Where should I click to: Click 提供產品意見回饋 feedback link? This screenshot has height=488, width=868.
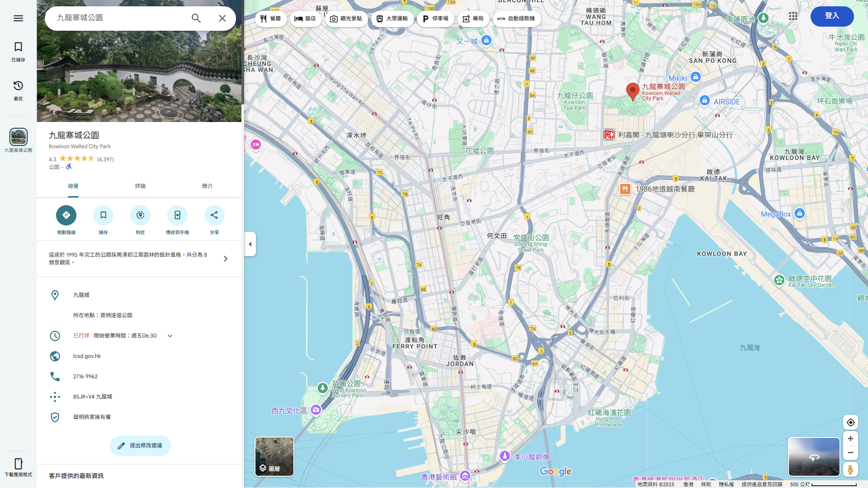(x=762, y=484)
